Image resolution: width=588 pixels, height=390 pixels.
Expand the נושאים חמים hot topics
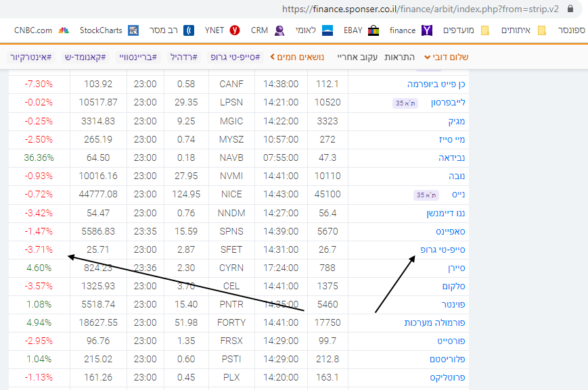297,57
